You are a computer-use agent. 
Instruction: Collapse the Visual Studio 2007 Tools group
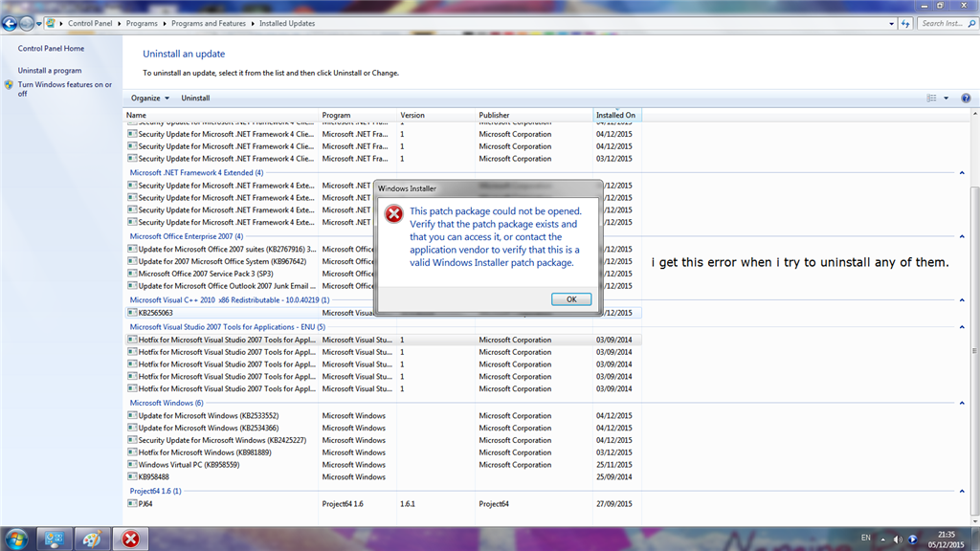click(962, 327)
